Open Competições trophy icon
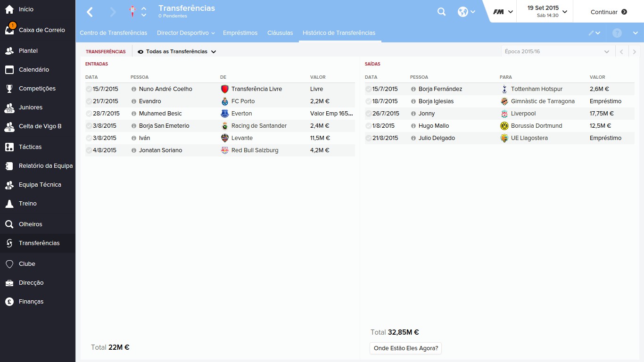 pyautogui.click(x=9, y=89)
